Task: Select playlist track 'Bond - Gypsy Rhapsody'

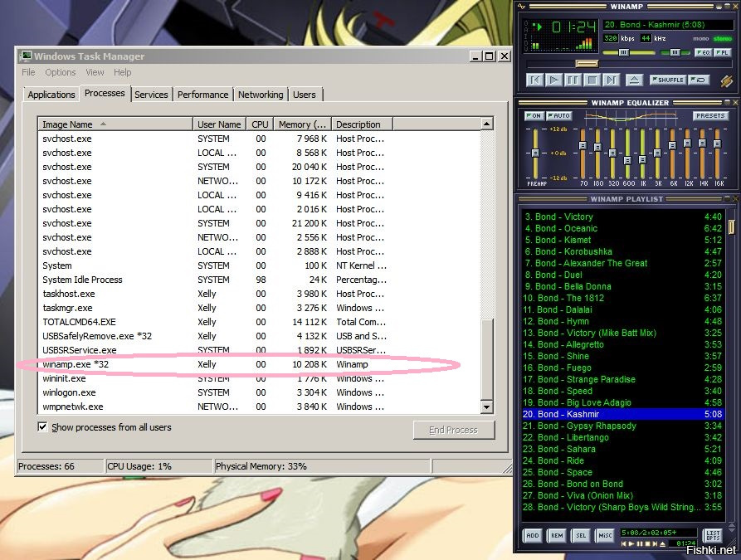Action: pyautogui.click(x=622, y=426)
